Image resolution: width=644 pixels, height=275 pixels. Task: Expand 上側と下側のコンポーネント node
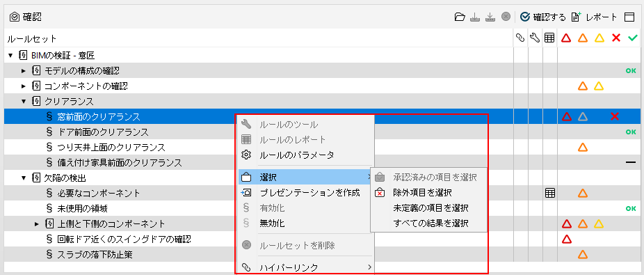click(37, 224)
